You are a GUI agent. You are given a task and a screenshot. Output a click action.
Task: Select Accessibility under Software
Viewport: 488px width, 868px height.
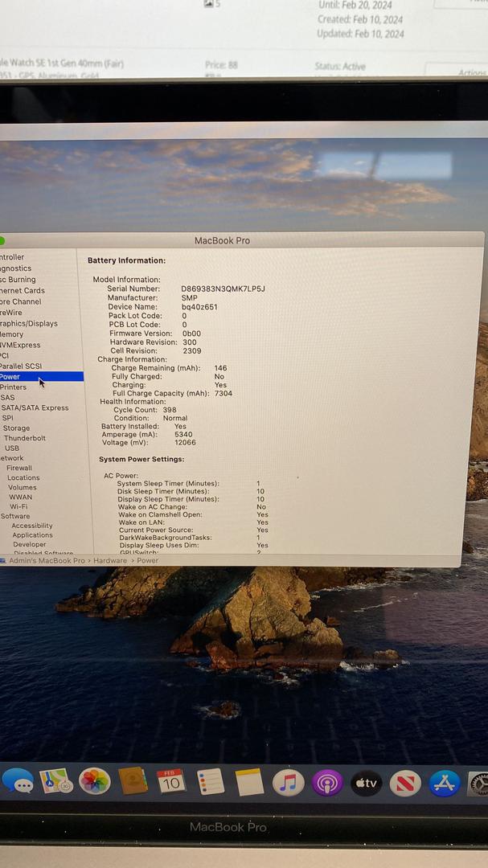(32, 526)
